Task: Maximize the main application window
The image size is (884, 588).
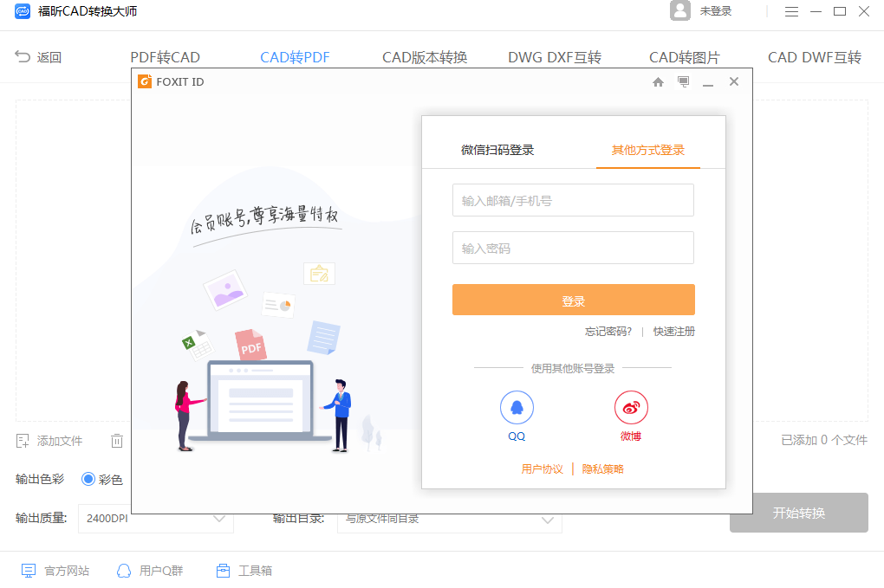Action: (840, 11)
